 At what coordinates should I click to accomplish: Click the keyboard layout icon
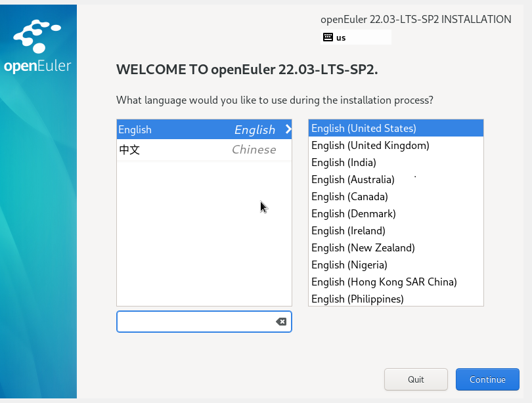coord(328,37)
